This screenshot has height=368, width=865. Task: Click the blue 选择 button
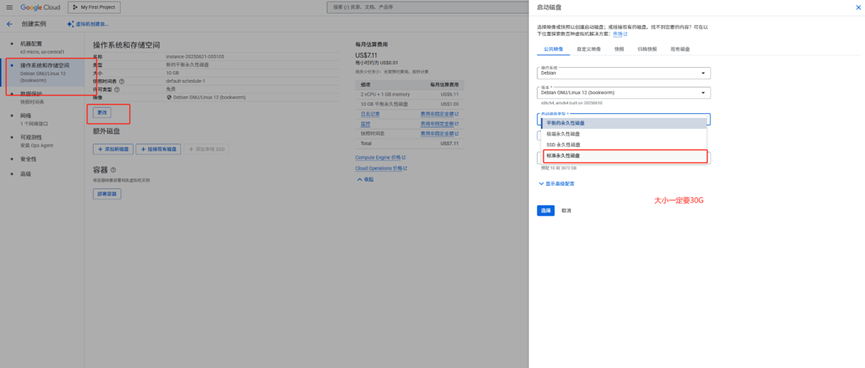click(x=546, y=211)
